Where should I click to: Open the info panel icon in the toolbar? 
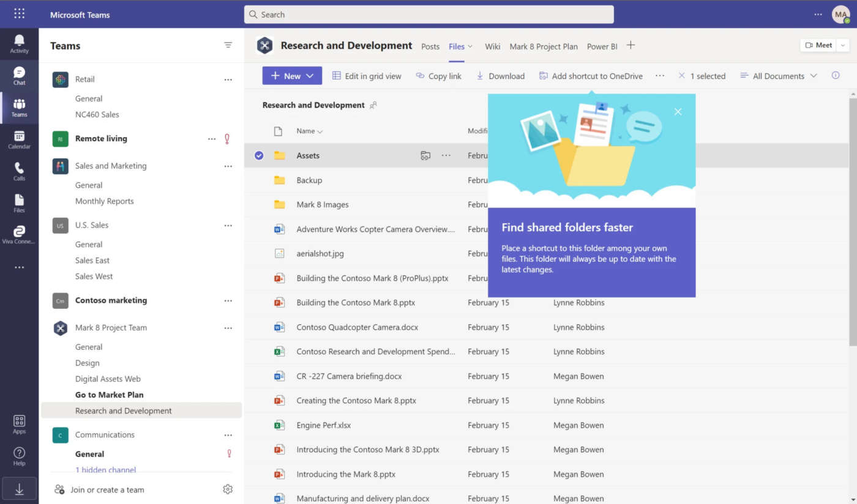[836, 76]
